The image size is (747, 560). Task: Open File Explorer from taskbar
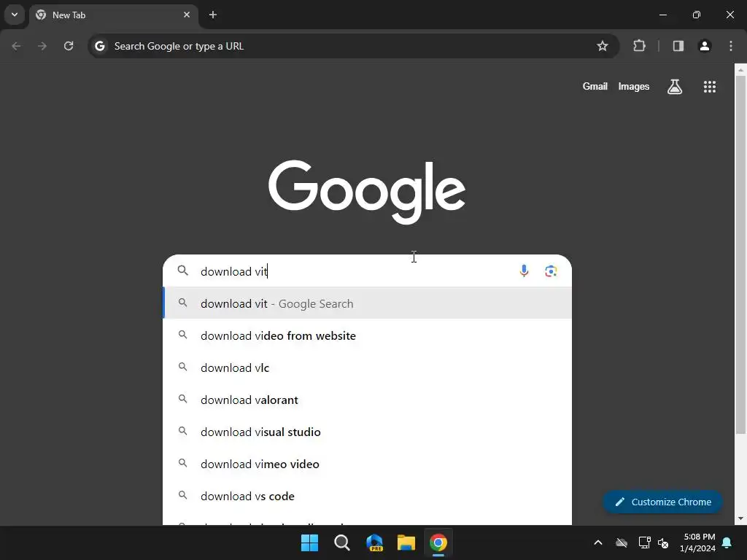click(406, 542)
